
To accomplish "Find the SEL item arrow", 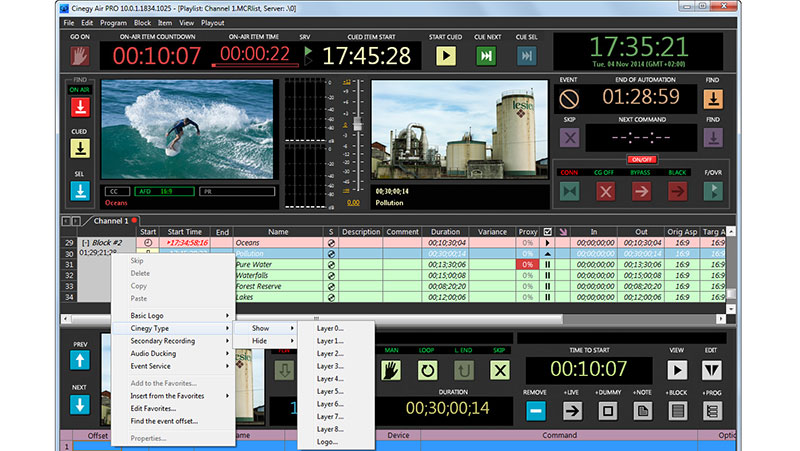I will click(80, 191).
